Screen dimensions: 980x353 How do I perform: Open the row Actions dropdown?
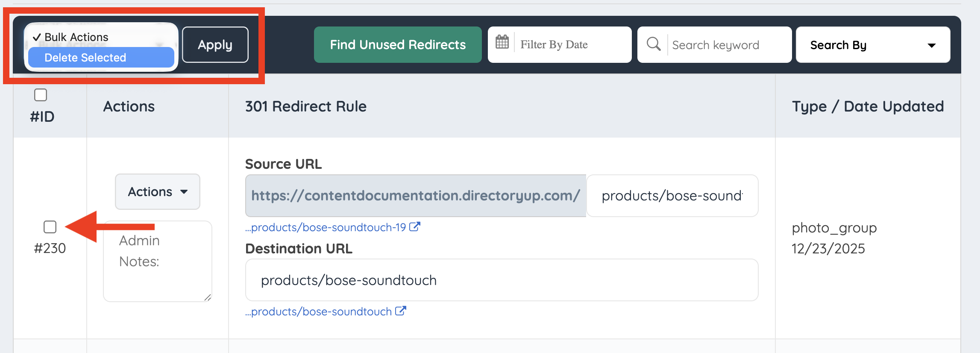tap(157, 192)
